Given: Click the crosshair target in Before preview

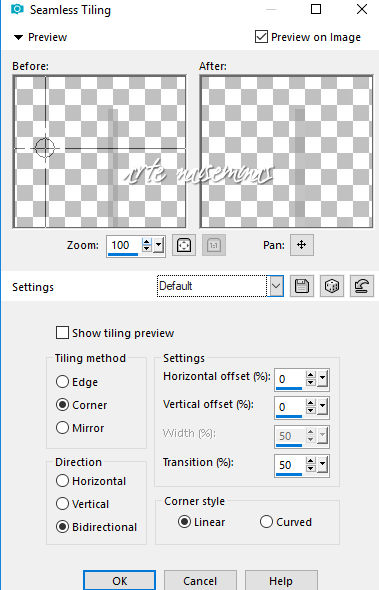Looking at the screenshot, I should (45, 147).
